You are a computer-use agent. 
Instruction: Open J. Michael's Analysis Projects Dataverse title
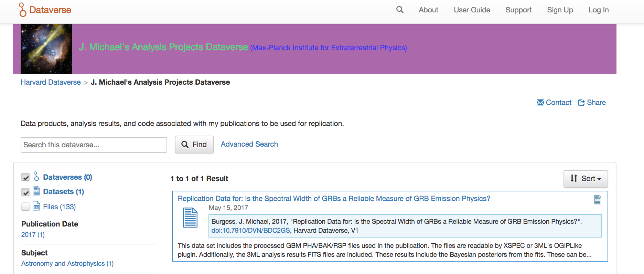click(163, 47)
